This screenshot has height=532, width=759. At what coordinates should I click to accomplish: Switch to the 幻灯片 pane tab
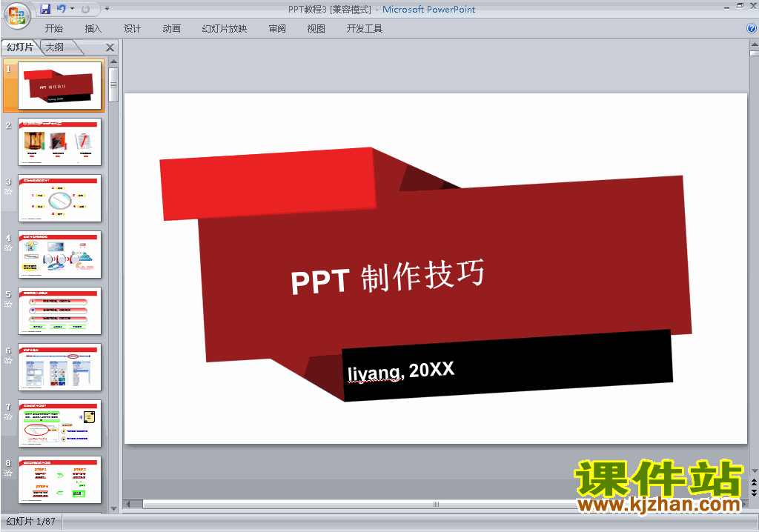20,47
